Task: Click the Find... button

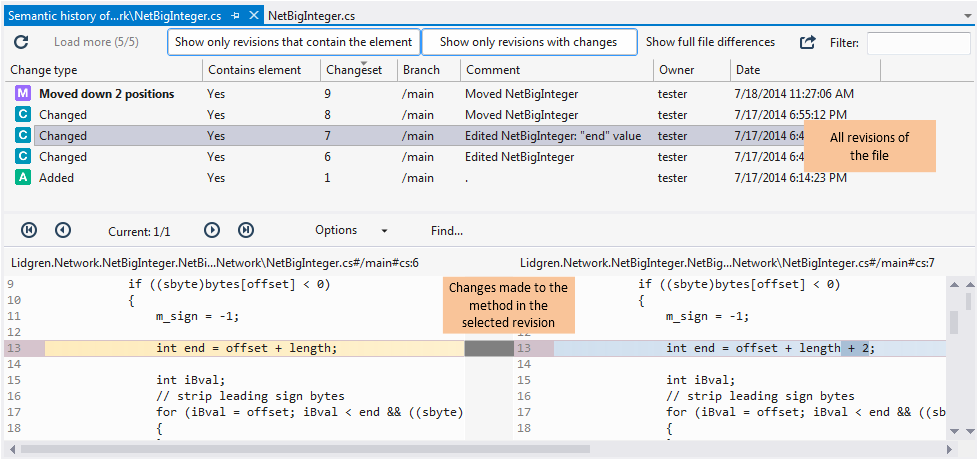Action: 447,231
